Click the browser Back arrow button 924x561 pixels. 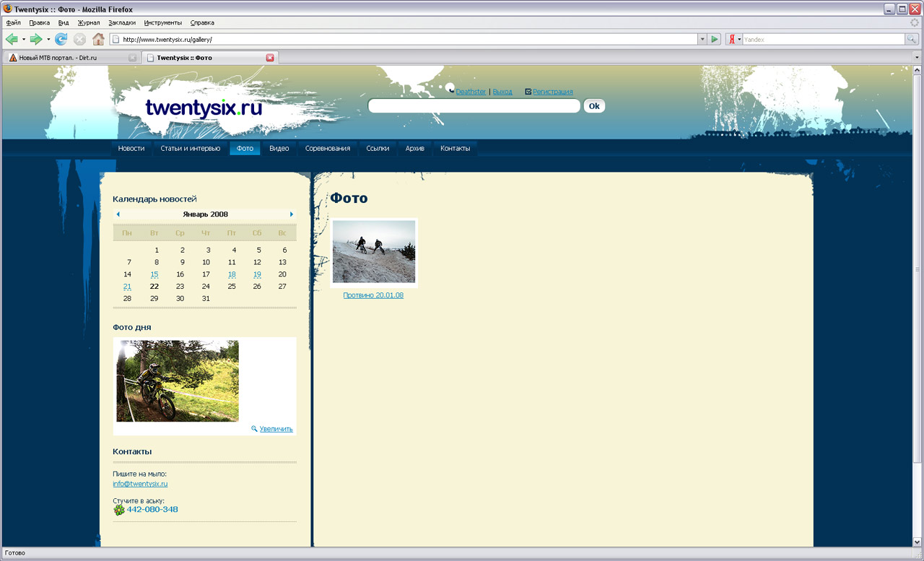tap(12, 39)
